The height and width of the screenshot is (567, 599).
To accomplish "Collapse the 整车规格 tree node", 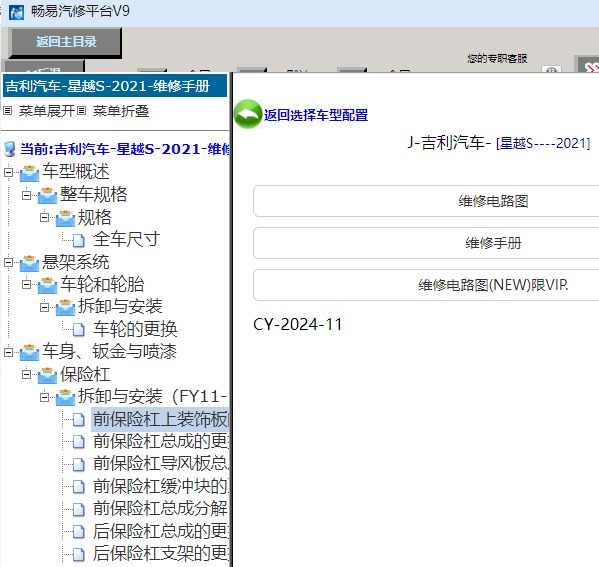I will point(26,195).
